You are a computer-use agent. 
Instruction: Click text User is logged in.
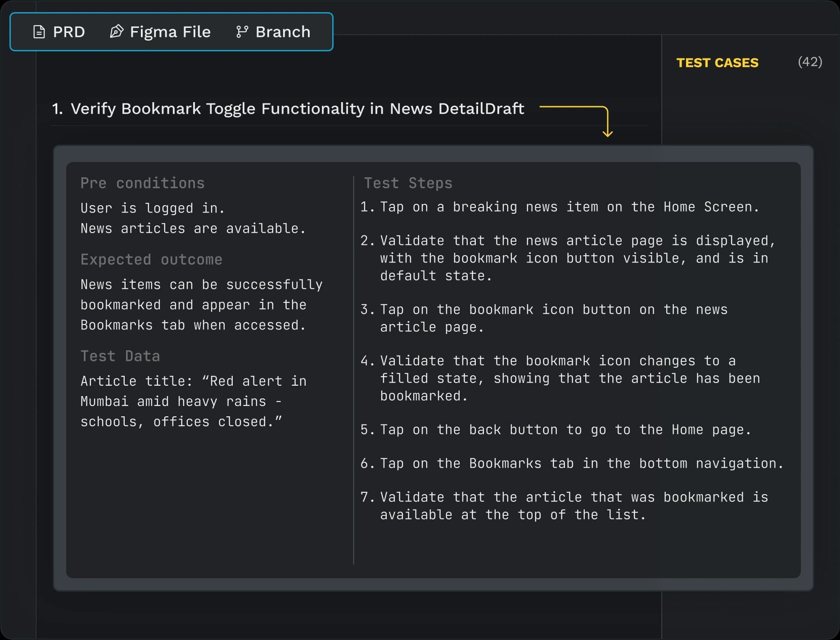152,208
